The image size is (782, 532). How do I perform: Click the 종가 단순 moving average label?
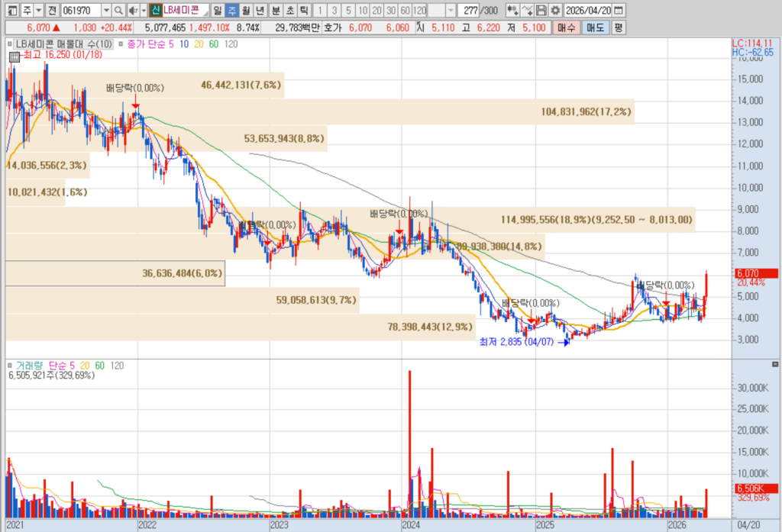[145, 44]
